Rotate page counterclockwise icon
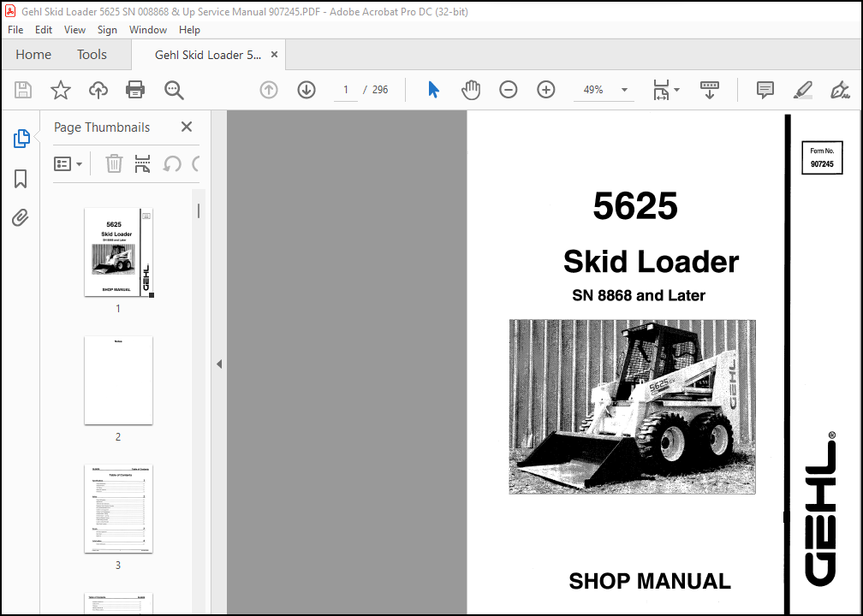Viewport: 863px width, 616px height. tap(172, 164)
